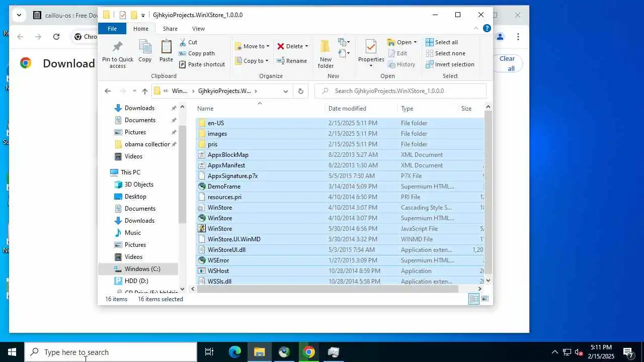Show file History from ribbon
644x362 pixels.
pos(401,64)
